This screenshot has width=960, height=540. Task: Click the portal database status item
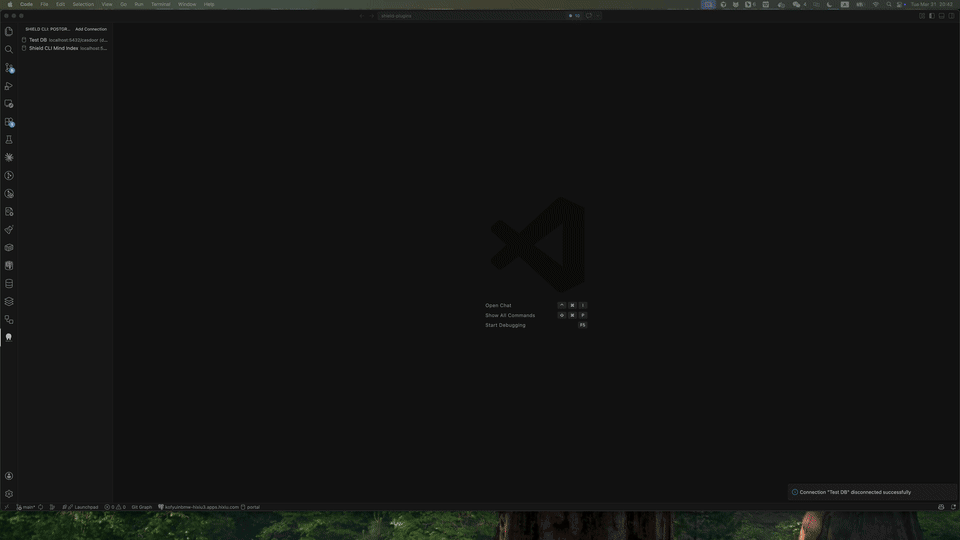(250, 507)
